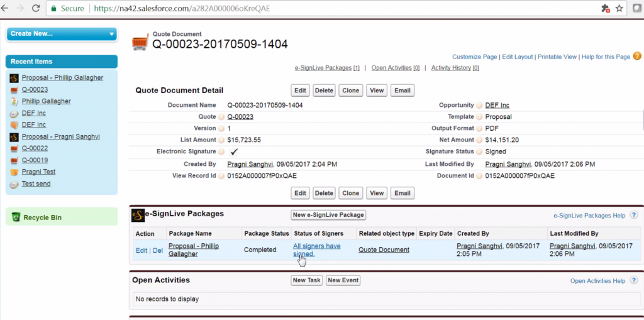Click the Pragni Sanghvi Created By link in details
Screen dimensions: 644x320
click(x=251, y=164)
